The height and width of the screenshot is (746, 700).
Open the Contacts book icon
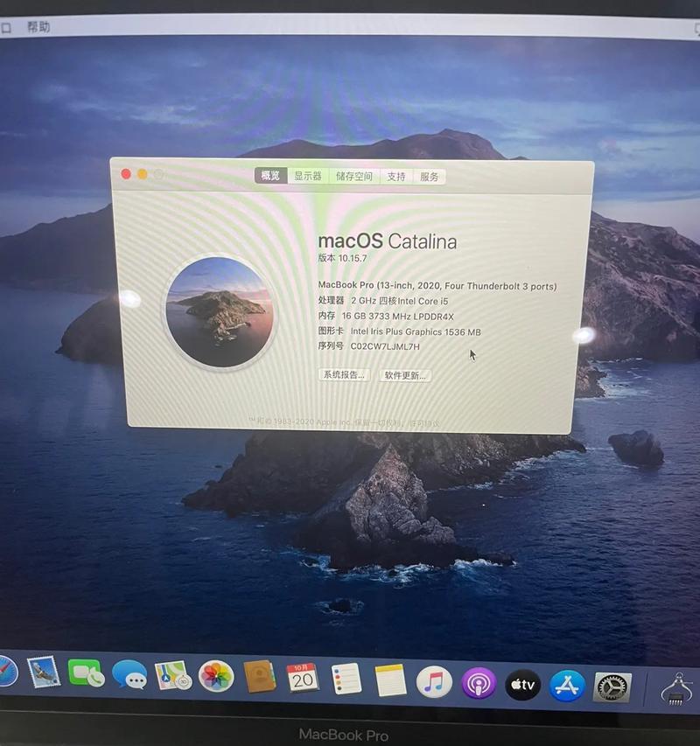coord(259,677)
